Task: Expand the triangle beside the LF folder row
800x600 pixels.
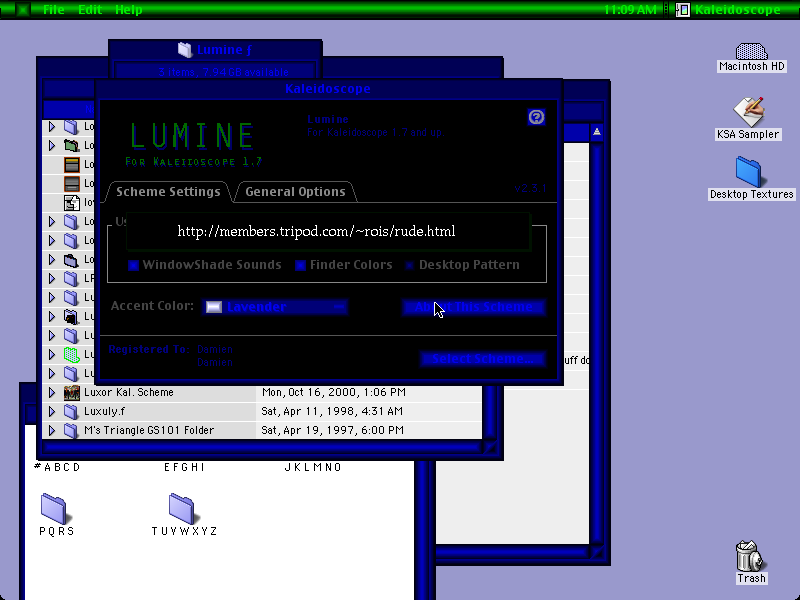Action: (52, 279)
